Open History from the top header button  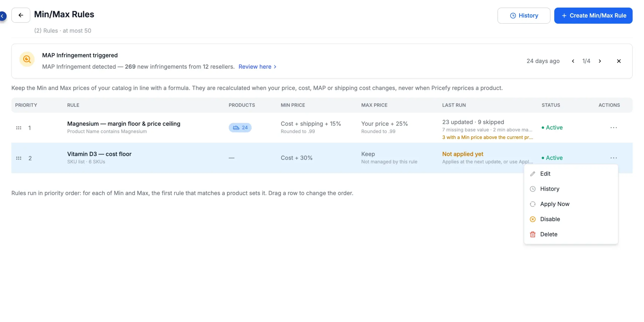524,16
